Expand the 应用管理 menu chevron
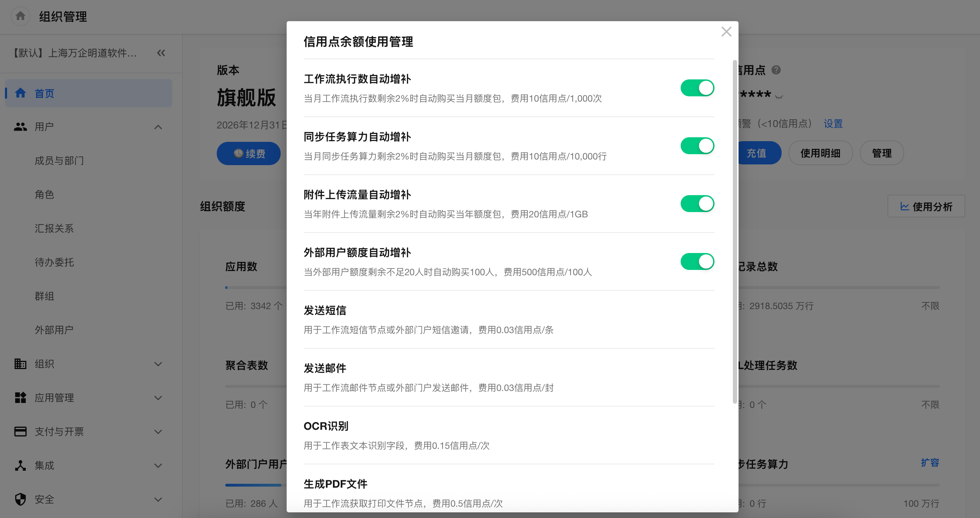 tap(158, 398)
